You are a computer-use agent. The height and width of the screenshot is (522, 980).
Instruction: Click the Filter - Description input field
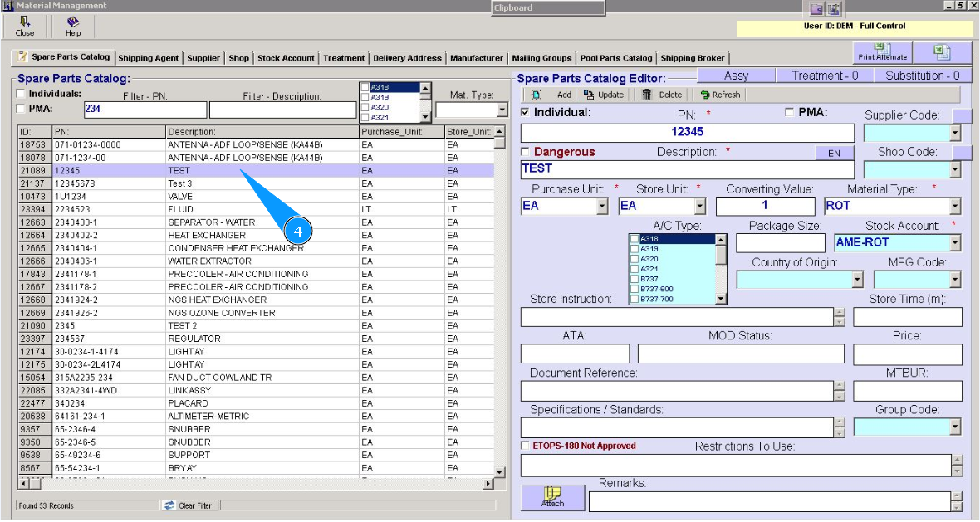click(x=283, y=110)
